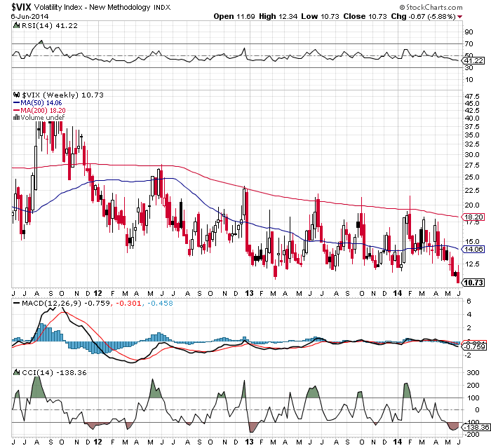
Task: Click the MA(200) red legend marker
Action: pos(16,109)
